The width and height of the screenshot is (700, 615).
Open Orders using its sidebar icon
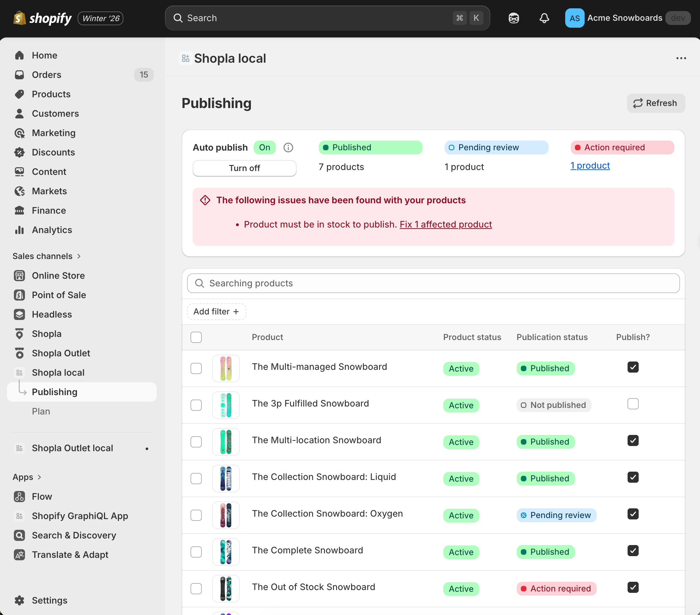click(20, 75)
